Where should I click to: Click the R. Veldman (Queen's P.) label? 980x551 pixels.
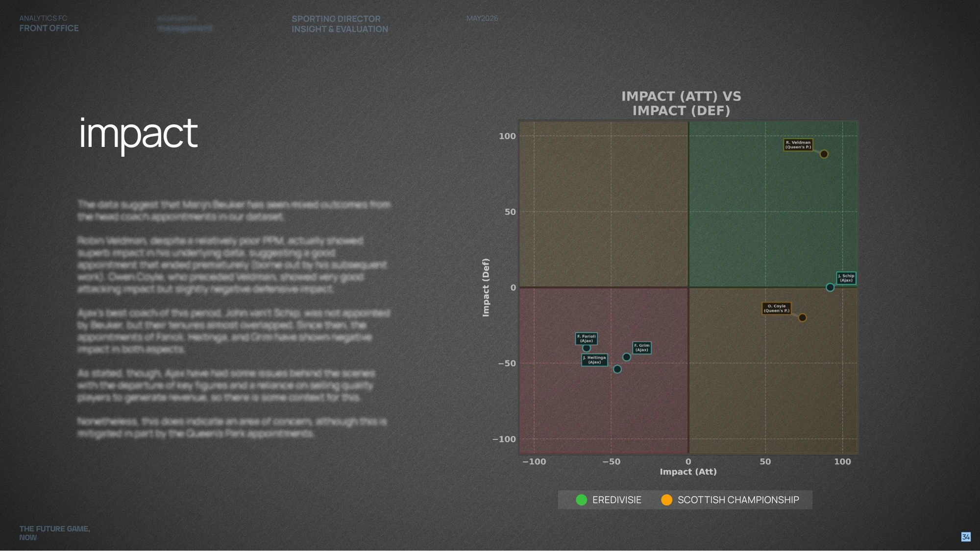(798, 145)
